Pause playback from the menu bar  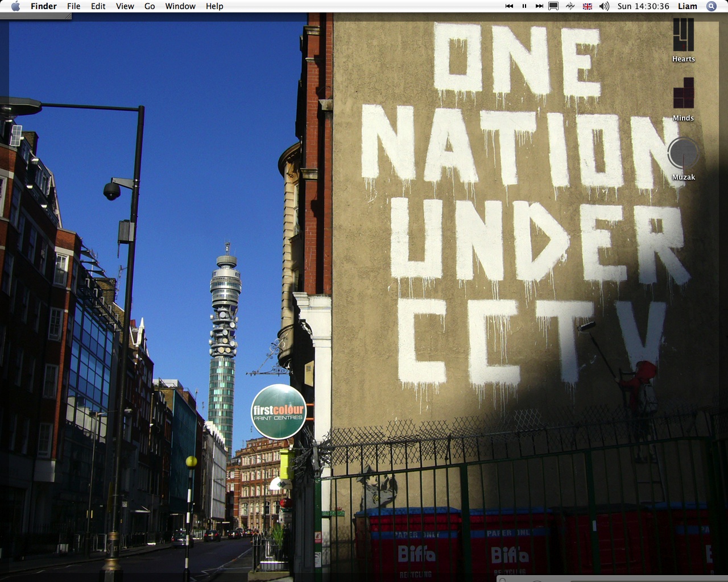click(524, 6)
